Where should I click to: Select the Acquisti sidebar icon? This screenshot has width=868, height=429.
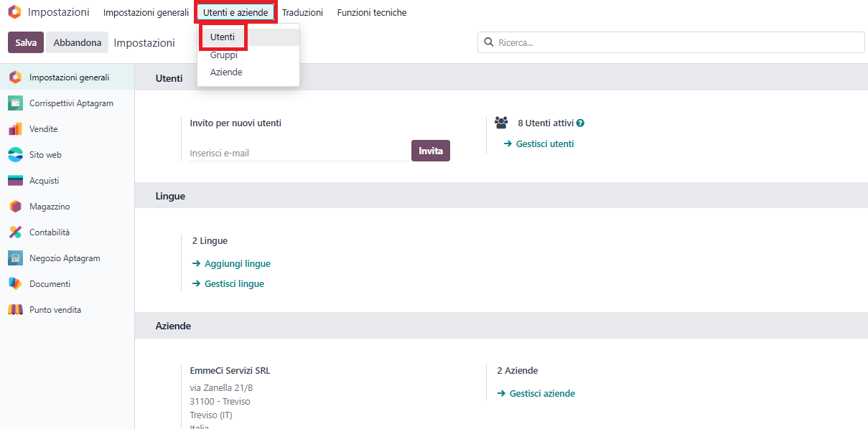15,181
